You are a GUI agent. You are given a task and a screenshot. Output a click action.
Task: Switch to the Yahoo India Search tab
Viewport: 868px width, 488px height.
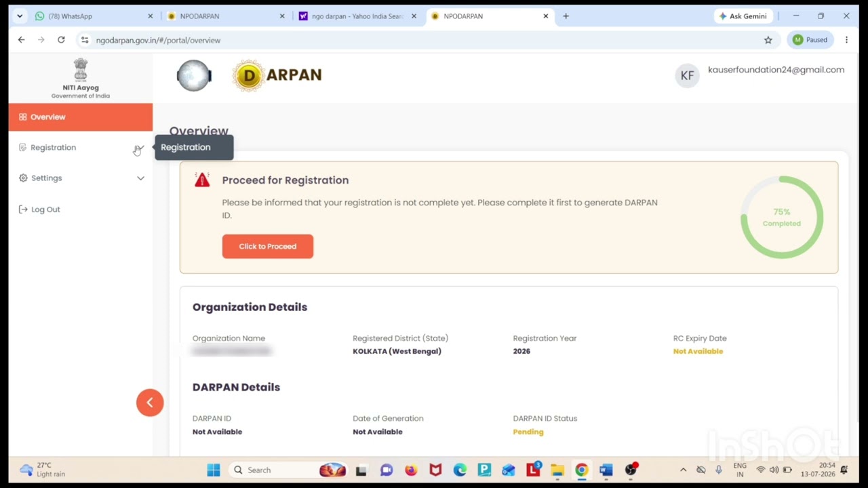[356, 16]
